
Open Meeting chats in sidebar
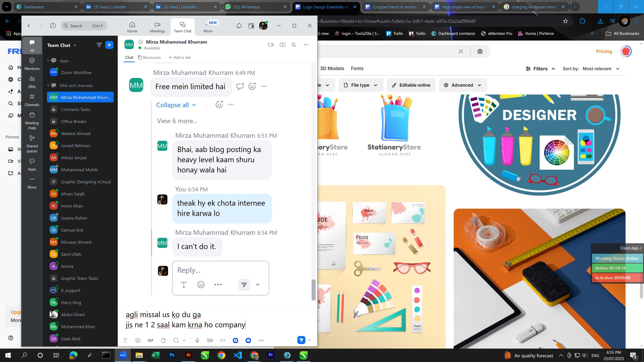point(32,121)
